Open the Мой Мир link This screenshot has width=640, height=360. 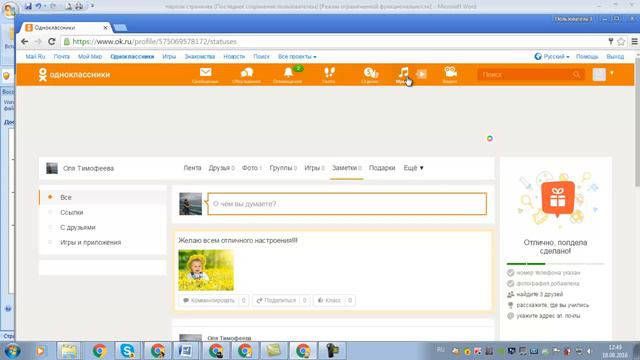[90, 57]
